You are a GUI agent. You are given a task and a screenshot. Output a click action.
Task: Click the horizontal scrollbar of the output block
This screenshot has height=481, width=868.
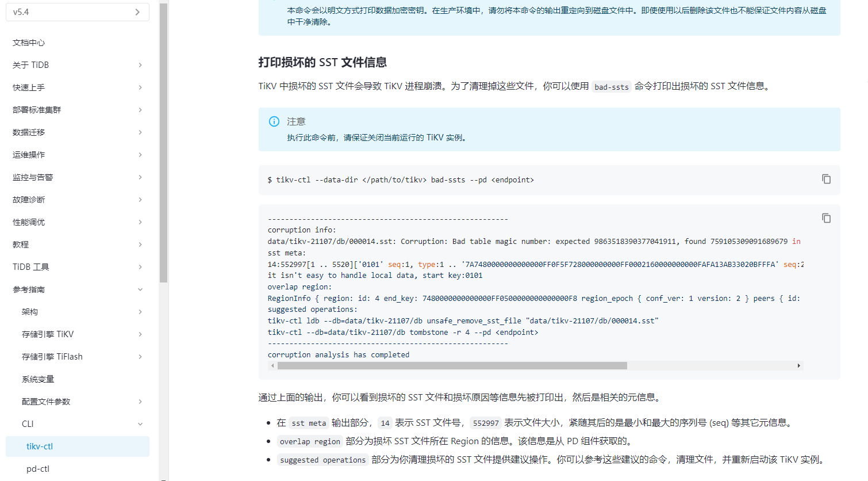click(x=452, y=366)
